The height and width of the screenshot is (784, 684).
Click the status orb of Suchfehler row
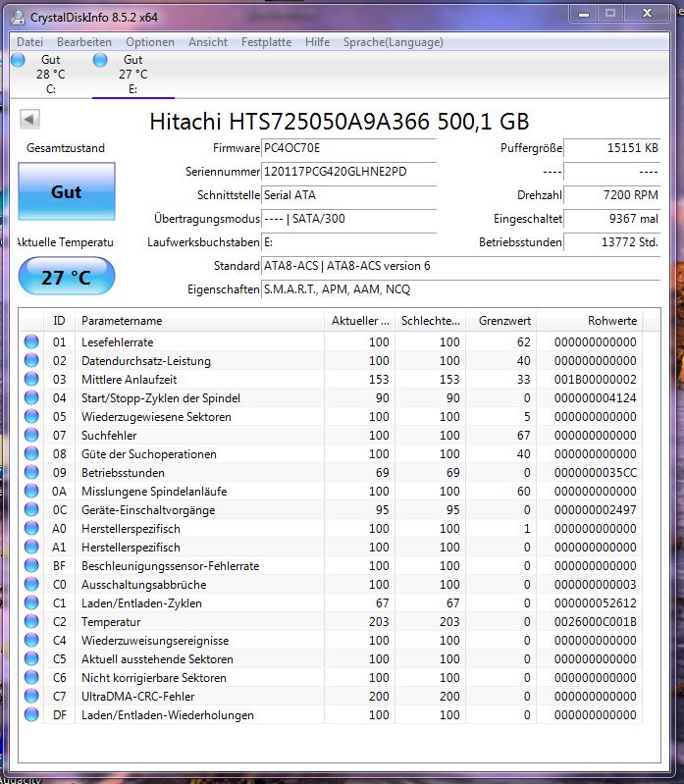(x=31, y=435)
